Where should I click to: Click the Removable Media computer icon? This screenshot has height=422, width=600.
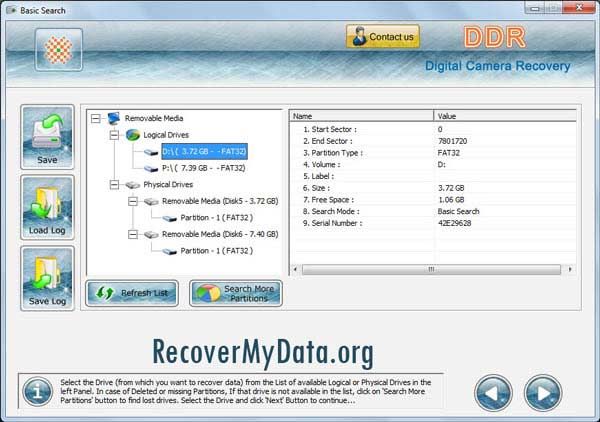click(114, 118)
